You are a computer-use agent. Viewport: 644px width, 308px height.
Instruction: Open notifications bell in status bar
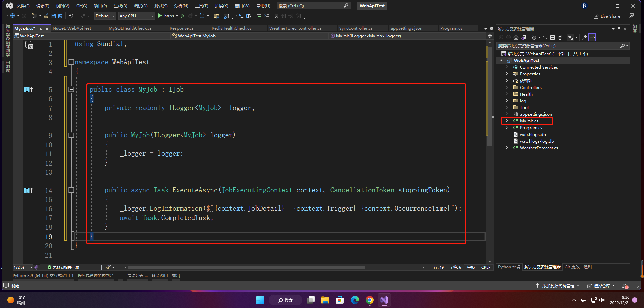625,286
